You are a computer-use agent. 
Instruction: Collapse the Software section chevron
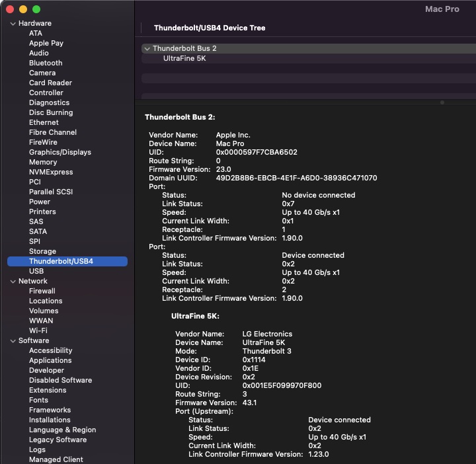13,341
